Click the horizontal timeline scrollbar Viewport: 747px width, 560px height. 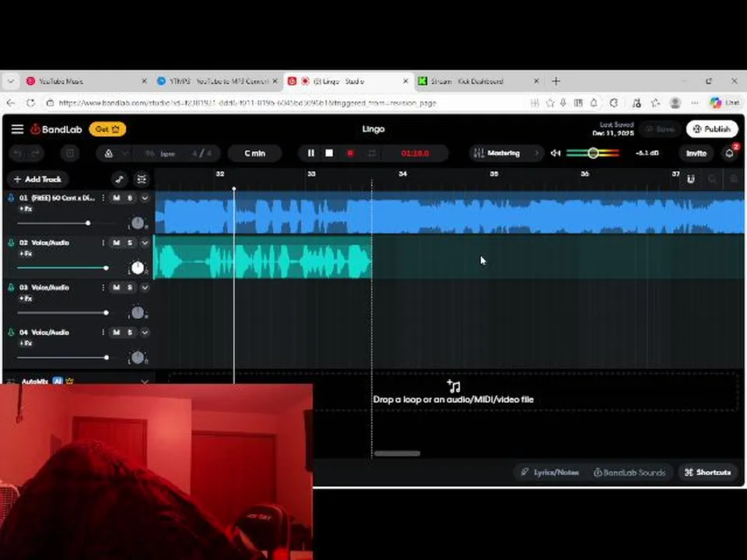[397, 453]
